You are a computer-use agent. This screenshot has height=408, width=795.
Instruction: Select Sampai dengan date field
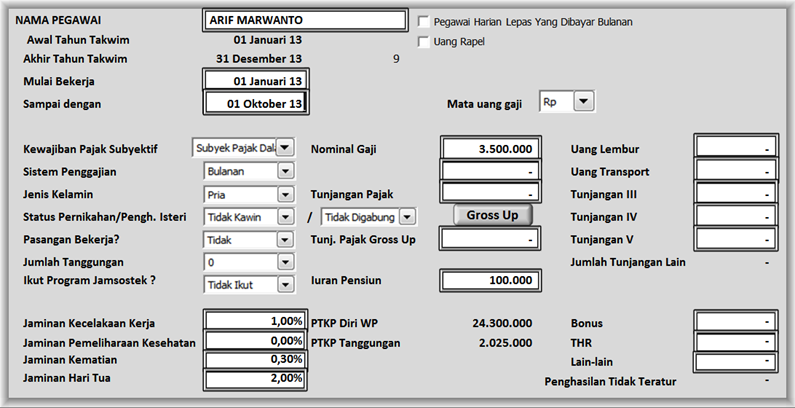256,104
